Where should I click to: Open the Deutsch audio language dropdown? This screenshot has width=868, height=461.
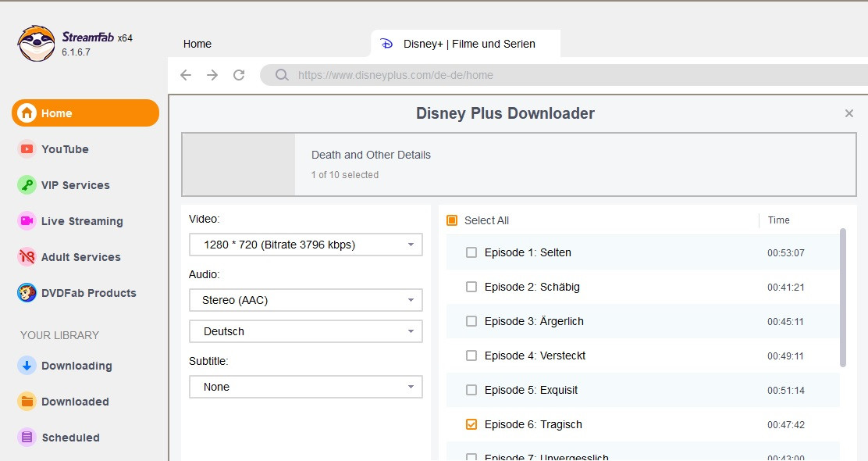305,331
